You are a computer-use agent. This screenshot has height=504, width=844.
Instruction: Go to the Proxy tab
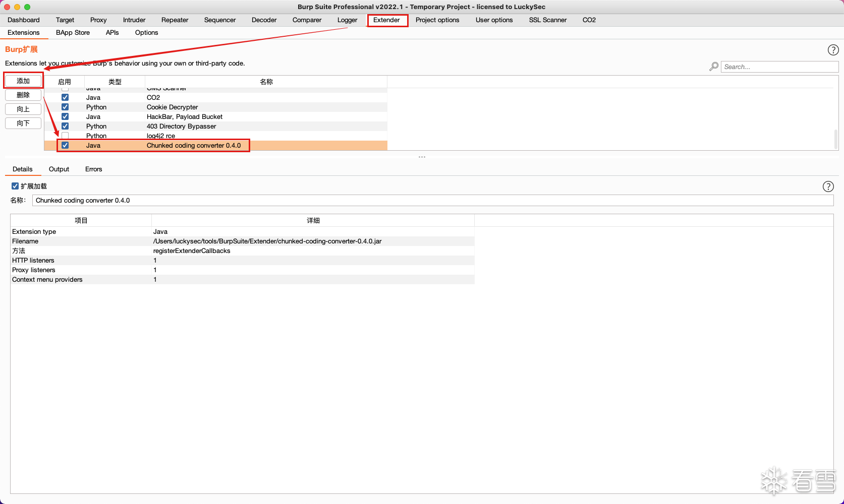[x=98, y=20]
